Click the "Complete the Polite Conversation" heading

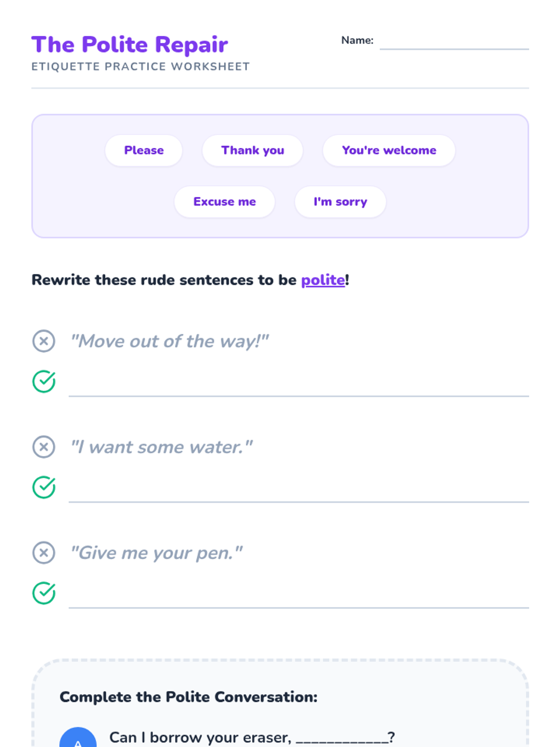[x=189, y=697]
